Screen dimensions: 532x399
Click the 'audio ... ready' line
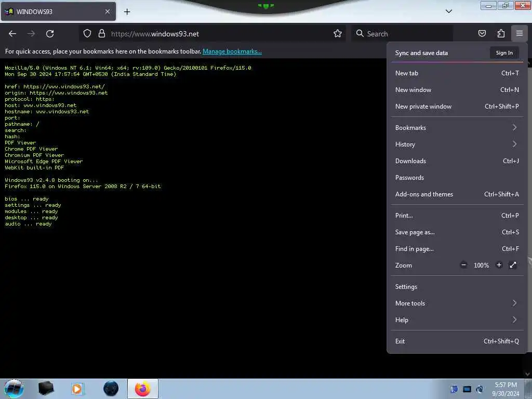click(28, 224)
